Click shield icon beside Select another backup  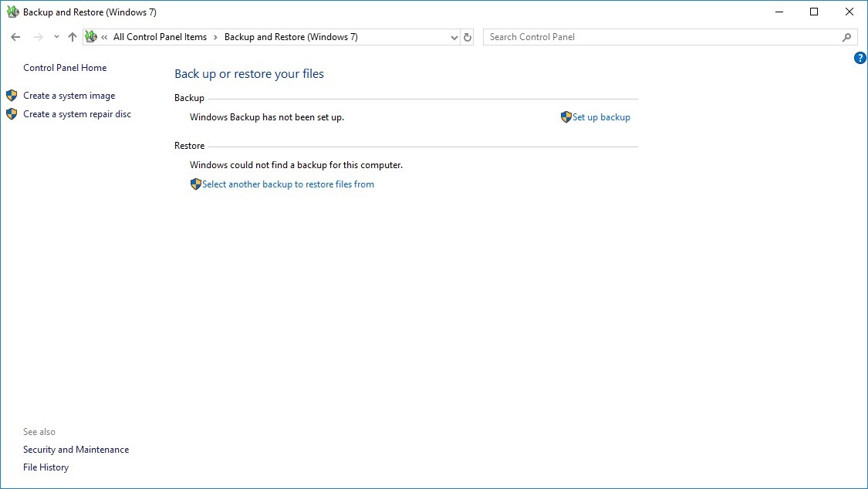195,184
